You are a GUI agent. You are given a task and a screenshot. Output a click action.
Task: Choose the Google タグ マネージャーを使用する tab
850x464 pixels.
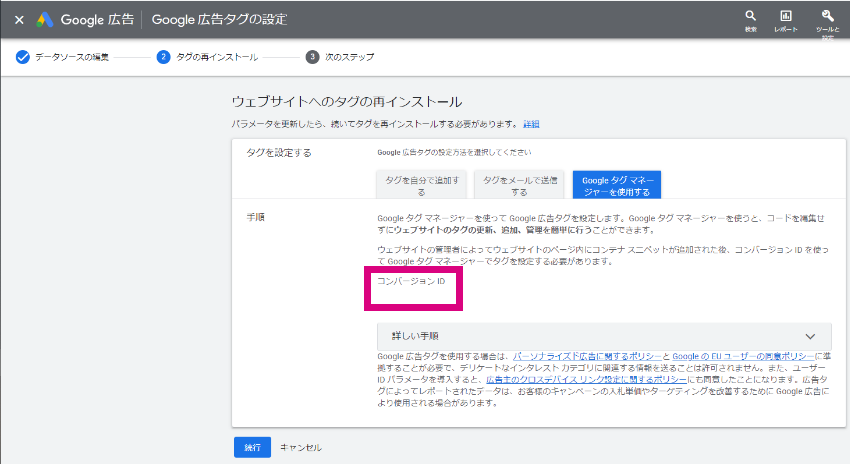tap(616, 185)
